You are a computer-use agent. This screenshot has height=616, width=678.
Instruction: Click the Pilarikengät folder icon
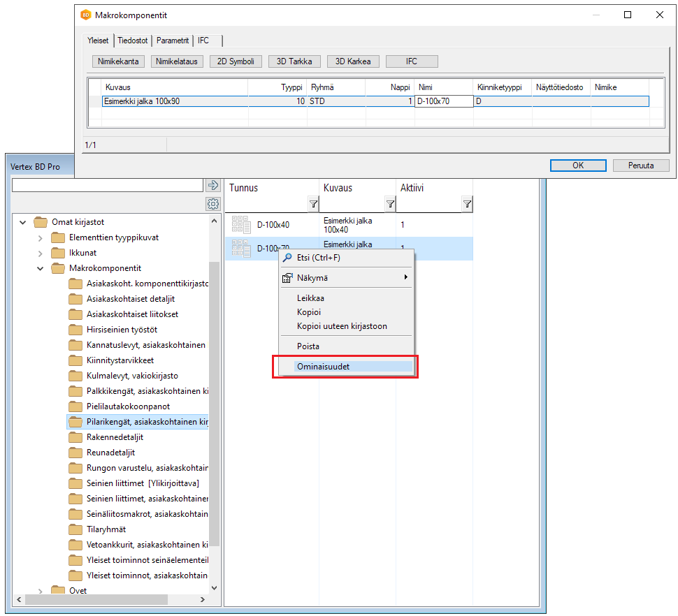tap(75, 422)
